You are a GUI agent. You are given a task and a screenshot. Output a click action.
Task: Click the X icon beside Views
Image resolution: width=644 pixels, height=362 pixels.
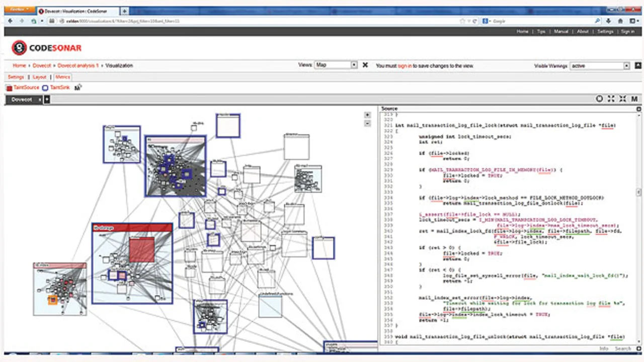point(365,65)
